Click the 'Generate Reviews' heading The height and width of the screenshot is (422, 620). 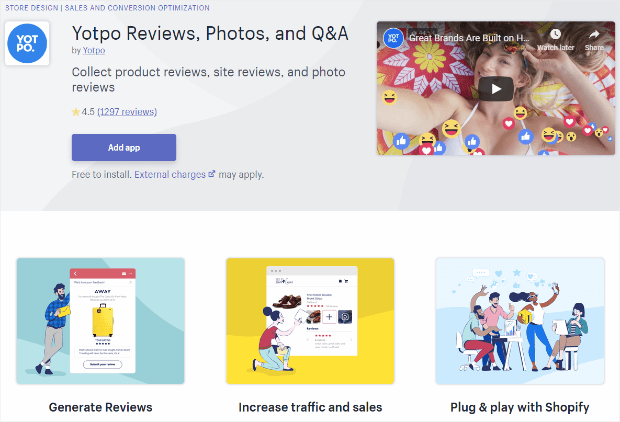pyautogui.click(x=100, y=407)
